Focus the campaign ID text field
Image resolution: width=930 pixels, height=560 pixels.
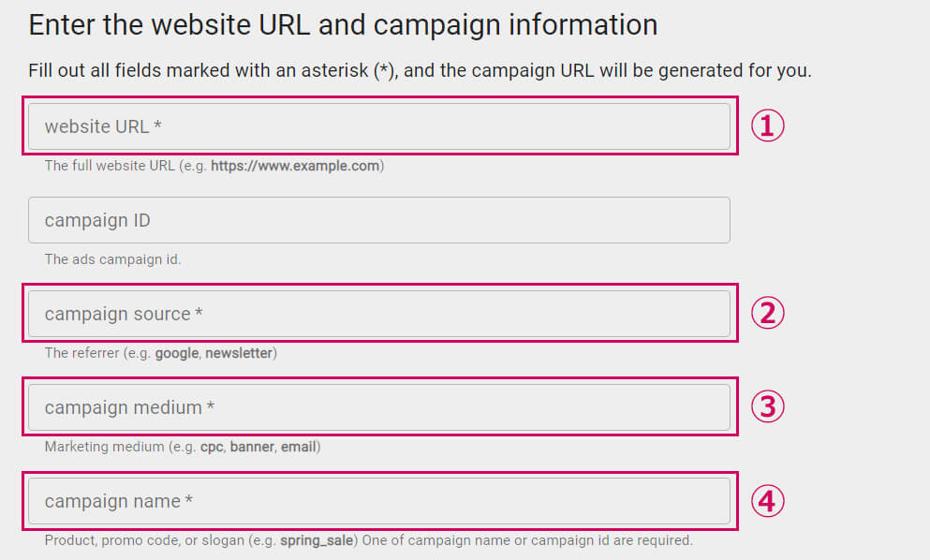tap(378, 220)
